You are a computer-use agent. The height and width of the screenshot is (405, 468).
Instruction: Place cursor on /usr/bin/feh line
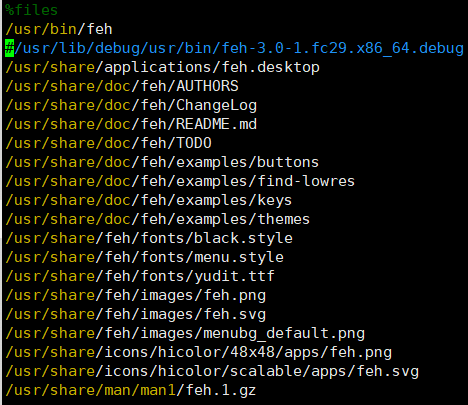click(x=59, y=29)
